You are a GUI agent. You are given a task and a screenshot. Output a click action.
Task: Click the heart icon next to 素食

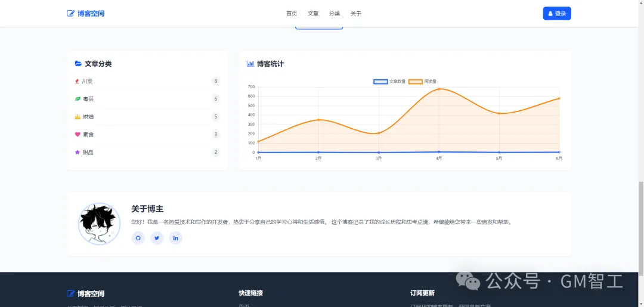point(78,135)
